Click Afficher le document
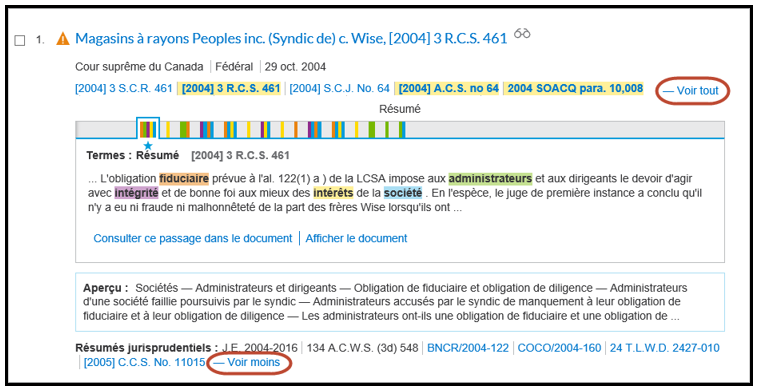Image resolution: width=758 pixels, height=390 pixels. (356, 239)
